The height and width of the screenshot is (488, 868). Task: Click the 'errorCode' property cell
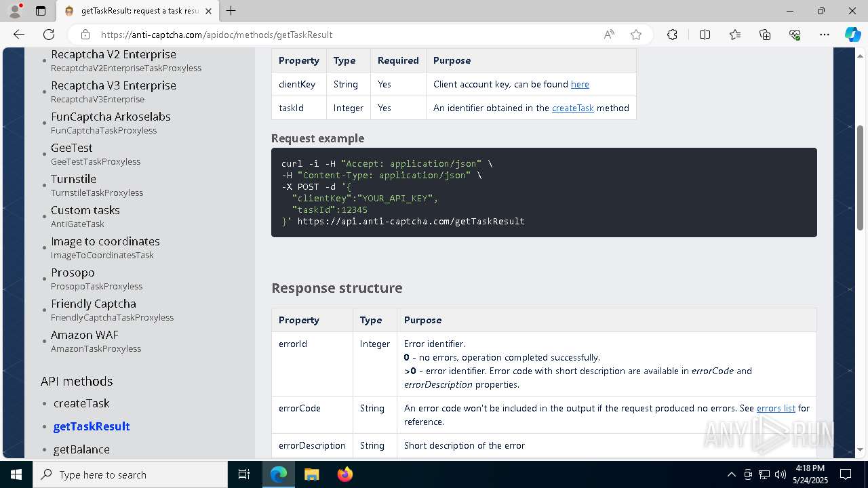[312, 415]
